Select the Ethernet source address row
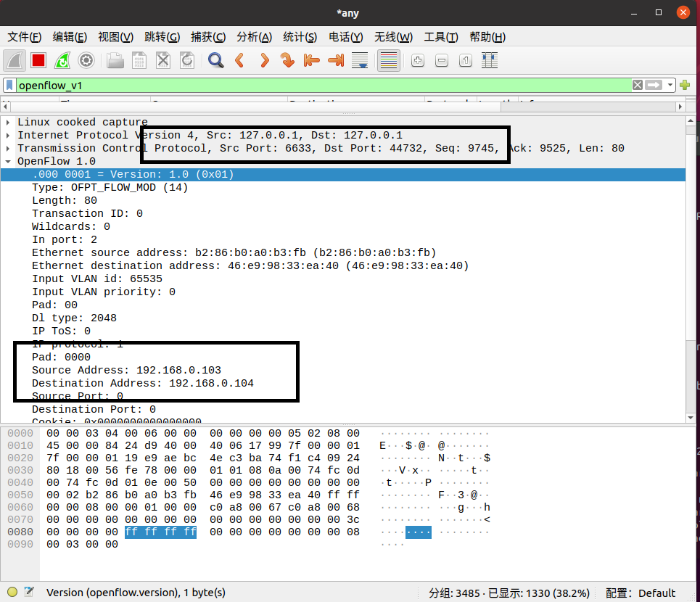The width and height of the screenshot is (700, 602). (x=343, y=252)
